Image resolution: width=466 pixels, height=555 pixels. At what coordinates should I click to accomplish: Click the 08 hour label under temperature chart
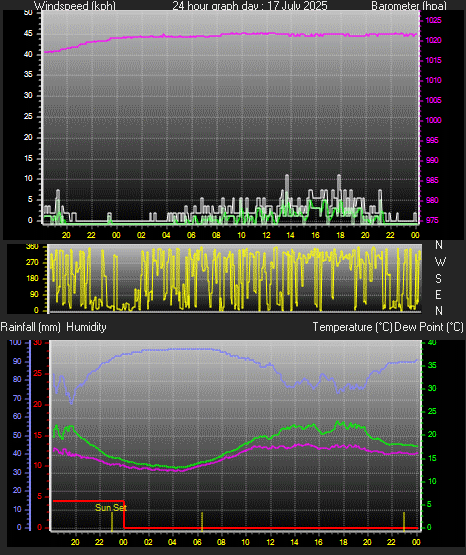click(221, 542)
